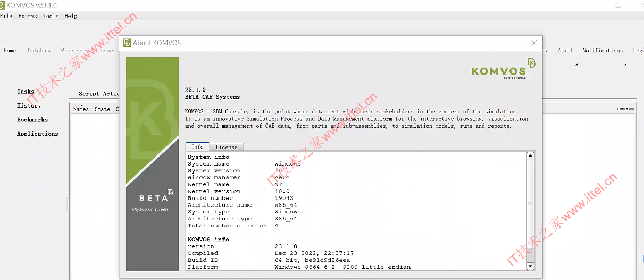This screenshot has width=644, height=280.
Task: Click the scroll down arrow in system info
Action: point(530,266)
